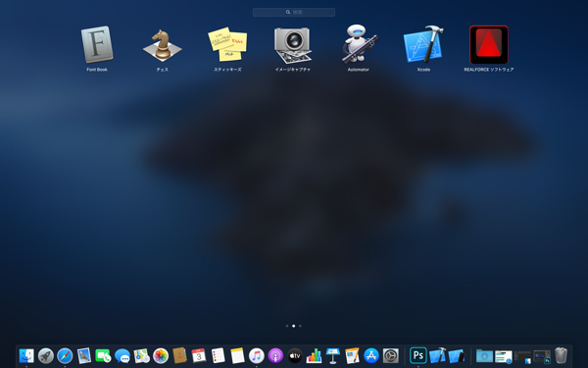Open Numbers from the Dock

point(314,355)
